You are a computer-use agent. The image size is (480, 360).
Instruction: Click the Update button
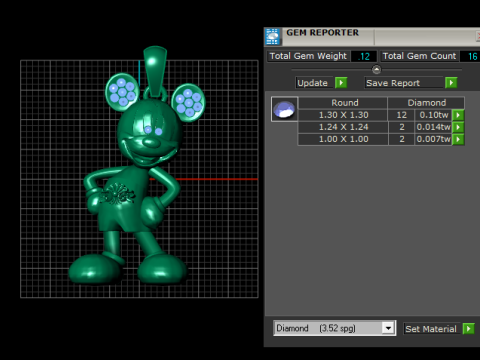click(x=315, y=83)
